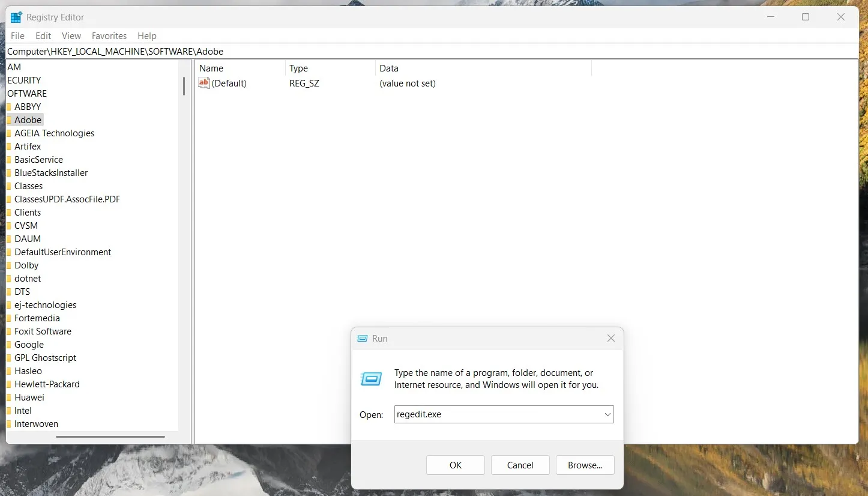The image size is (868, 496).
Task: Click the horizontal scrollbar below the tree
Action: 110,437
